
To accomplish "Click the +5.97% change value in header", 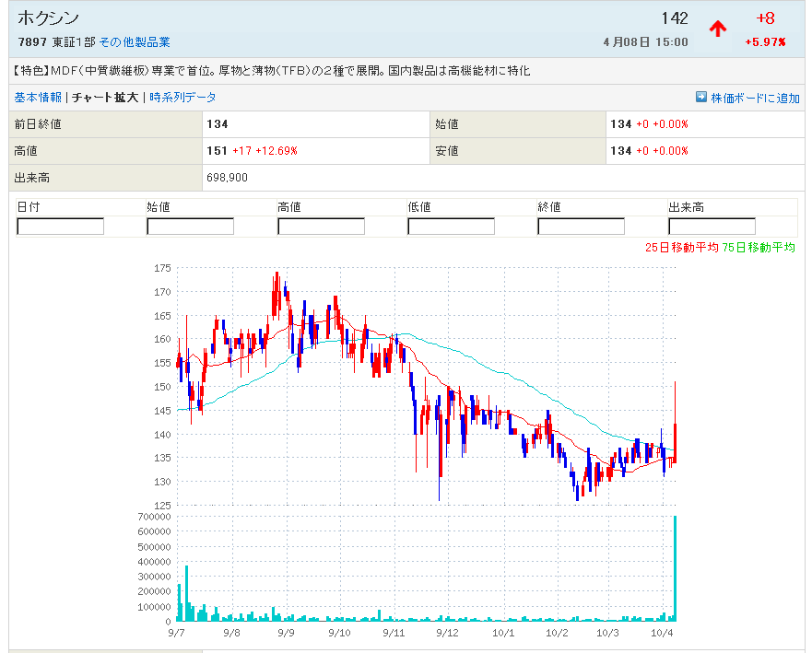I will pos(765,42).
